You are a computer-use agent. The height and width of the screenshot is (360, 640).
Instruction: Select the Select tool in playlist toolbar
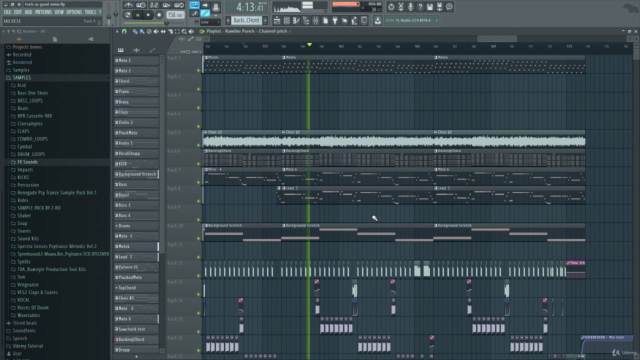(x=177, y=31)
